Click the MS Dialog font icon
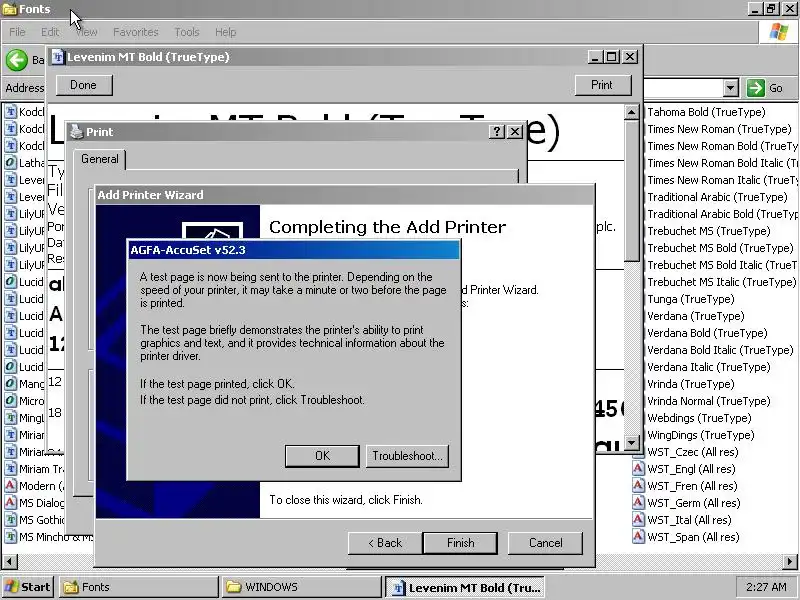The height and width of the screenshot is (600, 800). [10, 502]
